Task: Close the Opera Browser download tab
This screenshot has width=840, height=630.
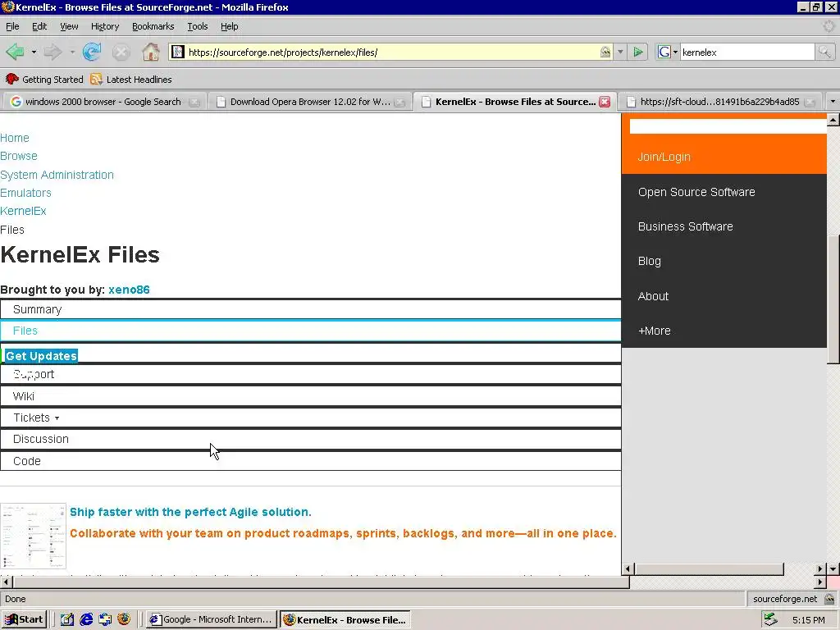Action: click(399, 102)
